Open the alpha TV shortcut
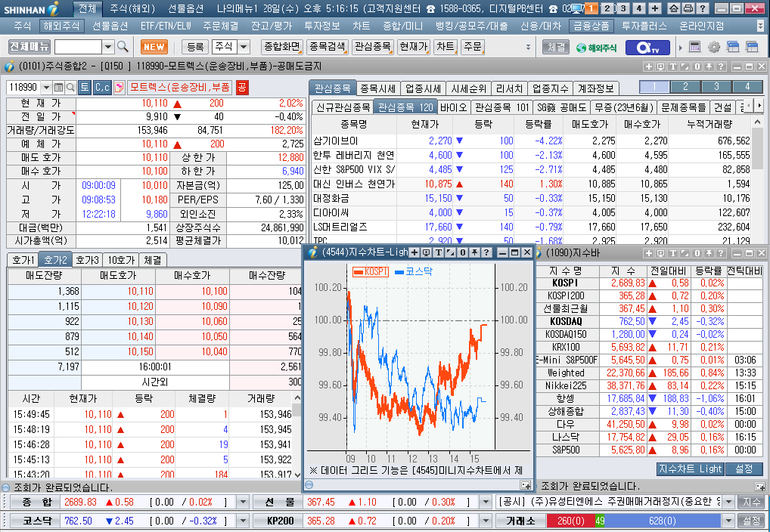 click(x=647, y=48)
